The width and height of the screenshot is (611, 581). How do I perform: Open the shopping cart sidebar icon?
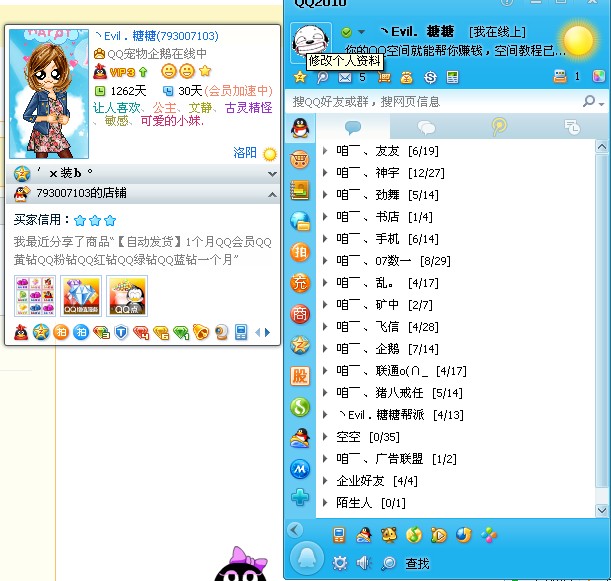click(x=300, y=159)
